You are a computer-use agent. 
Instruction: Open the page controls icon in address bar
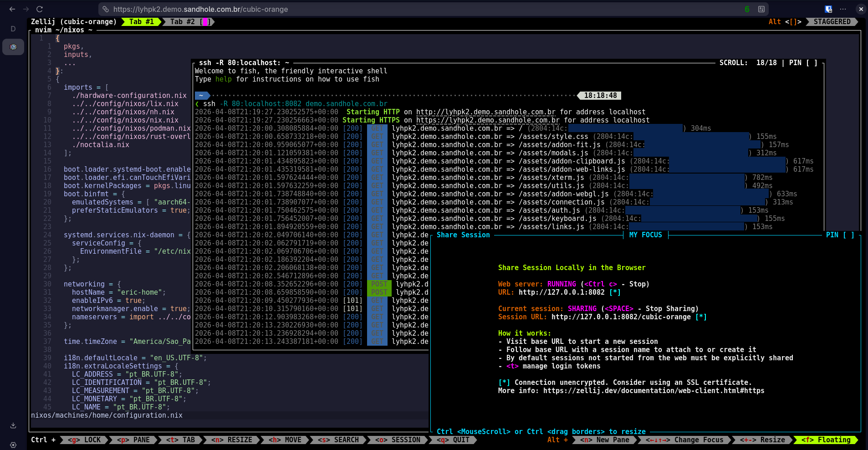coord(761,9)
